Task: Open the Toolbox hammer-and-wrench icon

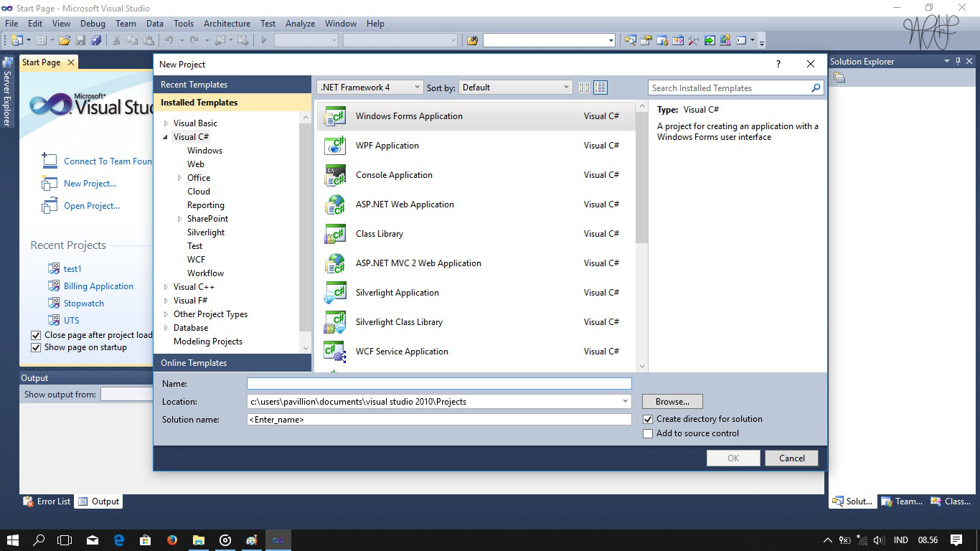Action: [x=694, y=40]
